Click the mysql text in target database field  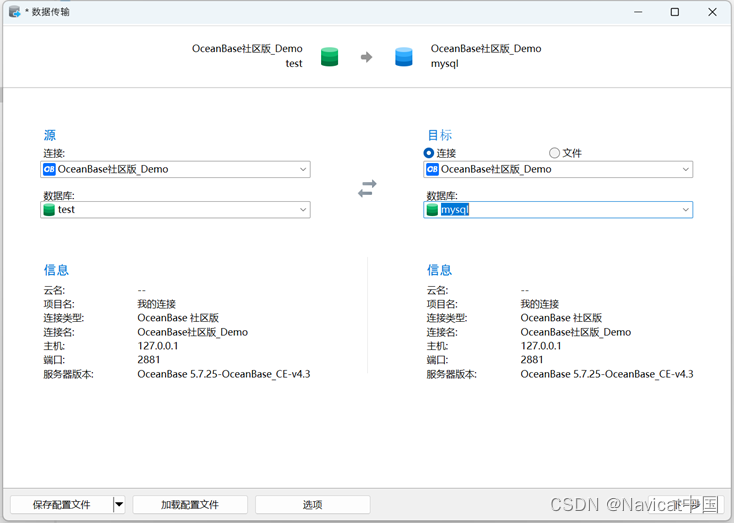pyautogui.click(x=455, y=209)
